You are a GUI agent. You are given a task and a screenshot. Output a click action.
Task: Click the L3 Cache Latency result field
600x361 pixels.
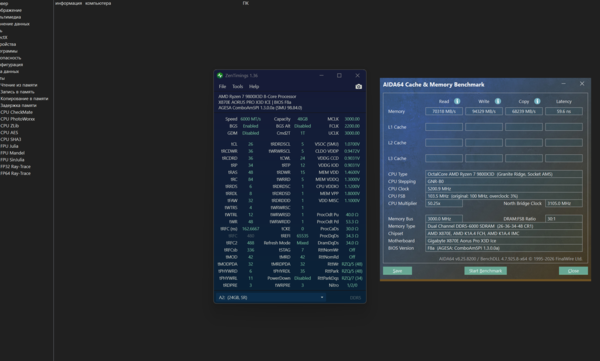[564, 158]
